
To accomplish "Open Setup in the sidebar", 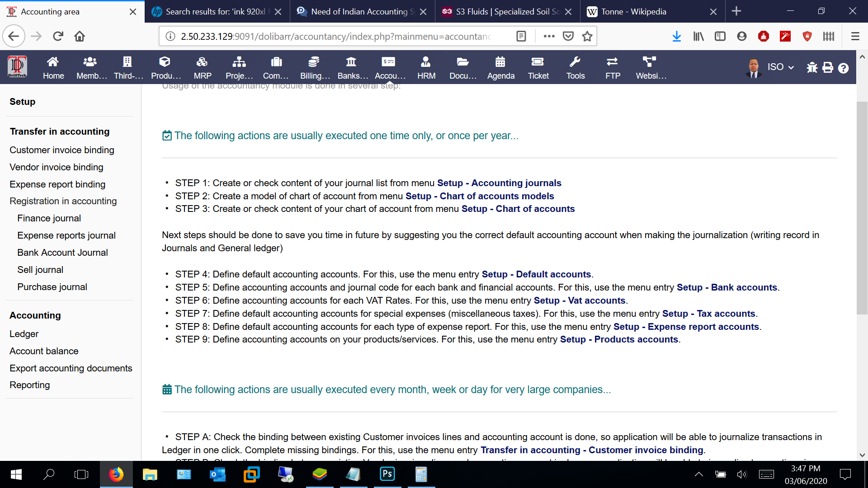I will point(22,102).
